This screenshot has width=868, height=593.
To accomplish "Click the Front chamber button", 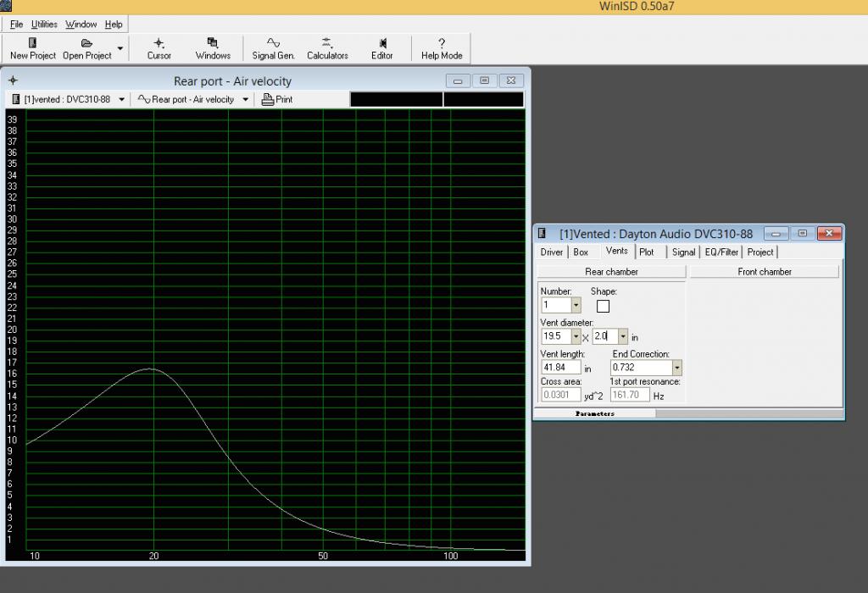I will click(764, 272).
